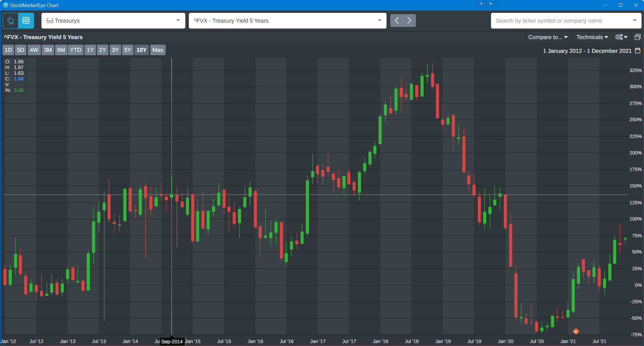The width and height of the screenshot is (644, 346).
Task: Switch chart range to 1D
Action: tap(8, 50)
